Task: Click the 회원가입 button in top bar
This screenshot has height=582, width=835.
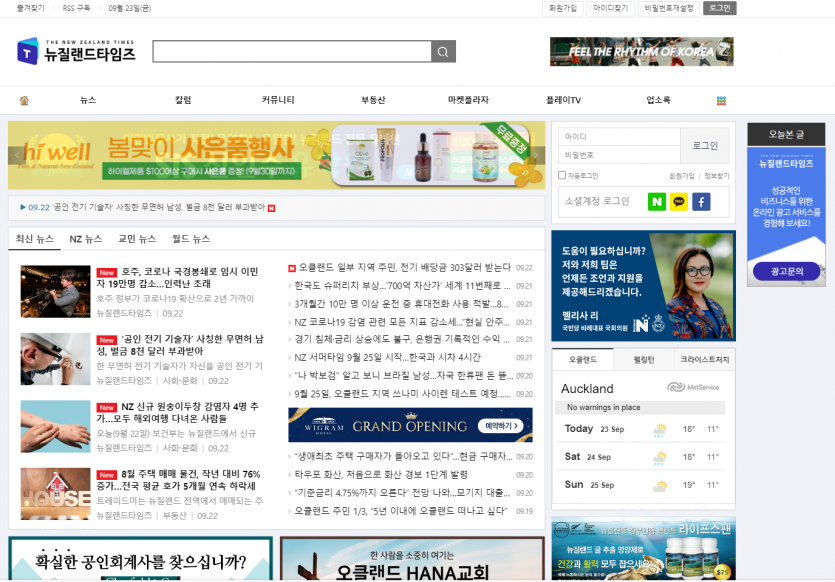Action: tap(563, 8)
